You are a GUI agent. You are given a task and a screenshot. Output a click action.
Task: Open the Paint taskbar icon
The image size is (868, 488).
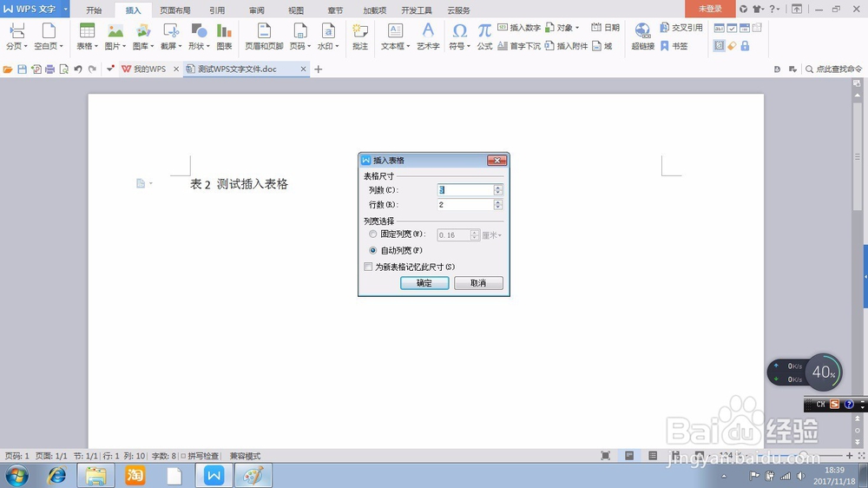click(253, 476)
